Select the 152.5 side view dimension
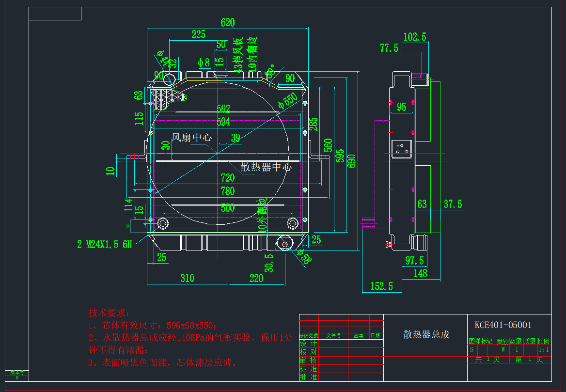 pos(381,286)
